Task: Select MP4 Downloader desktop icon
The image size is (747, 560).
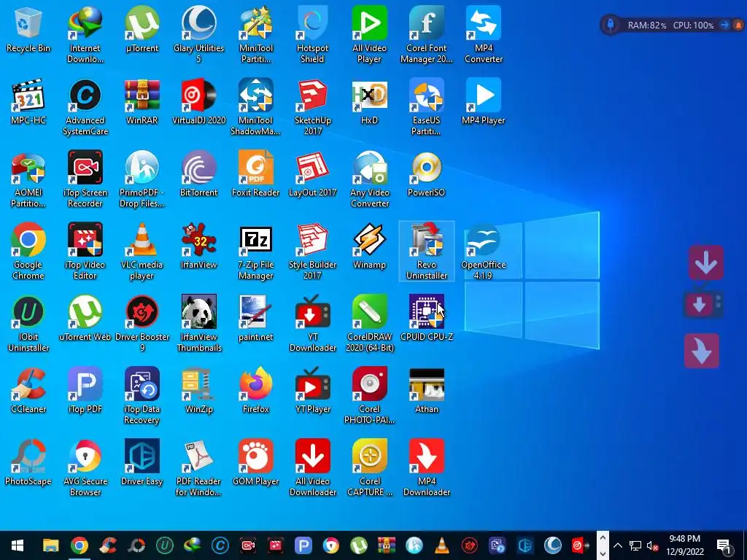Action: coord(426,468)
